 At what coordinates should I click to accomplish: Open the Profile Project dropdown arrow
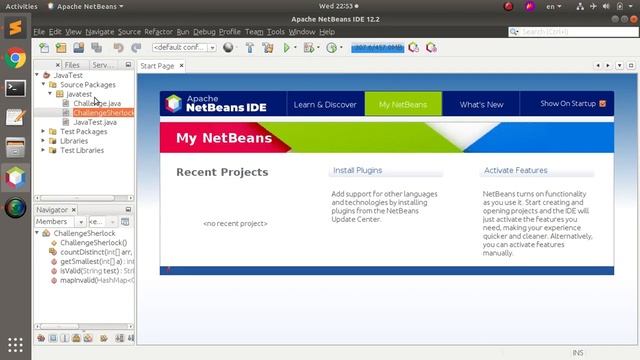pos(341,48)
